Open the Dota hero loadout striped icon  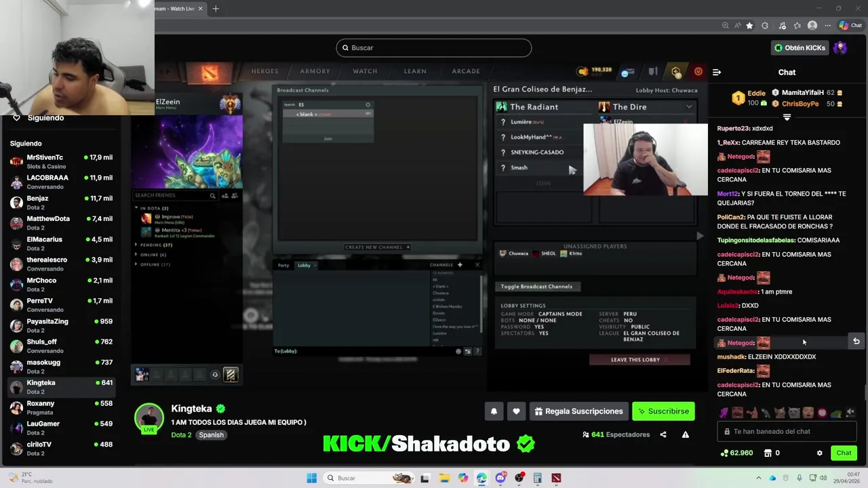(231, 374)
